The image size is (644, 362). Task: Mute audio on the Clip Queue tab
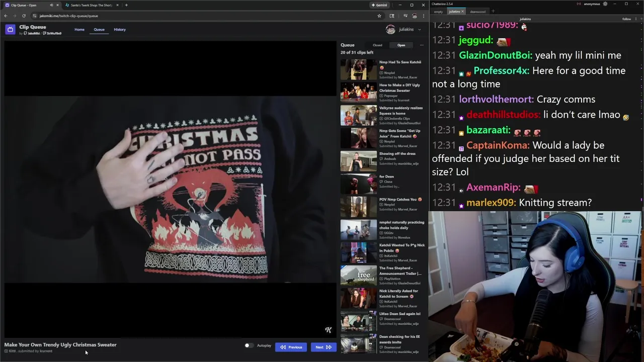click(51, 5)
